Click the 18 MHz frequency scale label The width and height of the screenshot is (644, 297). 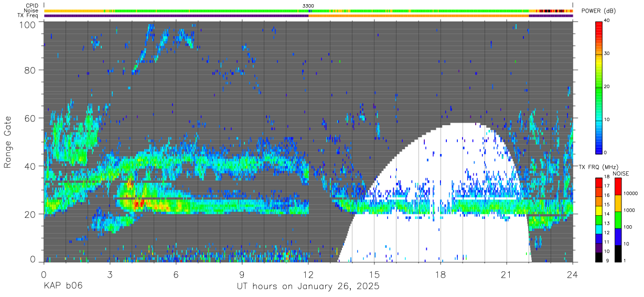(606, 177)
